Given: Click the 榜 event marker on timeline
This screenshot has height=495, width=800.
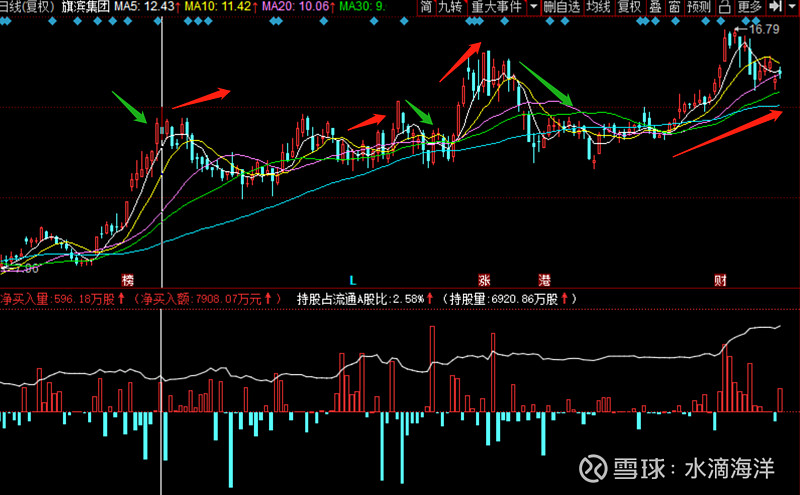Looking at the screenshot, I should (x=128, y=279).
